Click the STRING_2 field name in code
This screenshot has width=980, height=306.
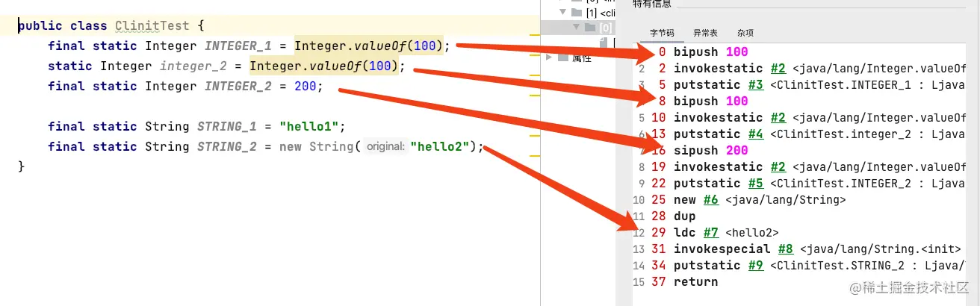(x=227, y=146)
